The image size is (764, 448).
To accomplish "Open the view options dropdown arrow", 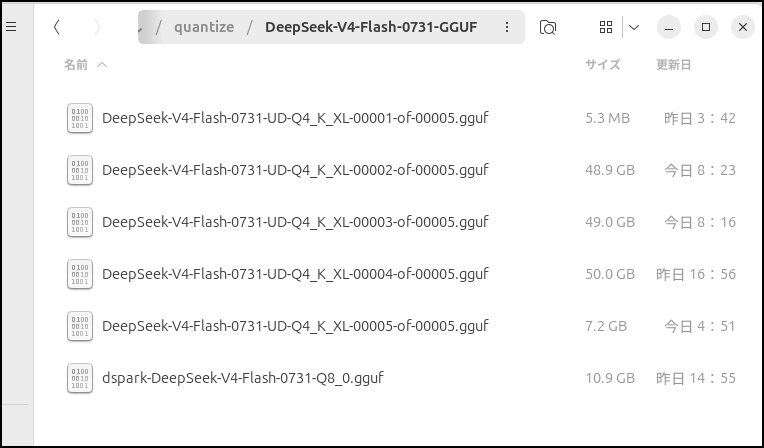I will point(634,27).
